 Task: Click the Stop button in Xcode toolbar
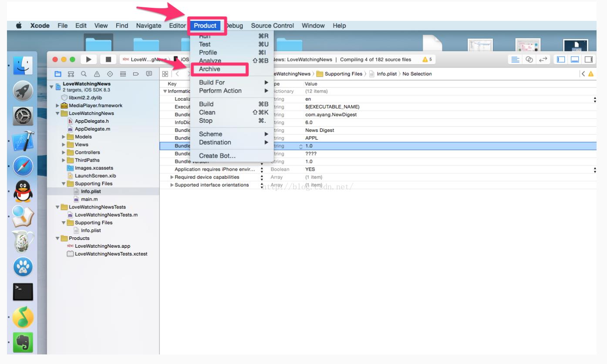[108, 60]
